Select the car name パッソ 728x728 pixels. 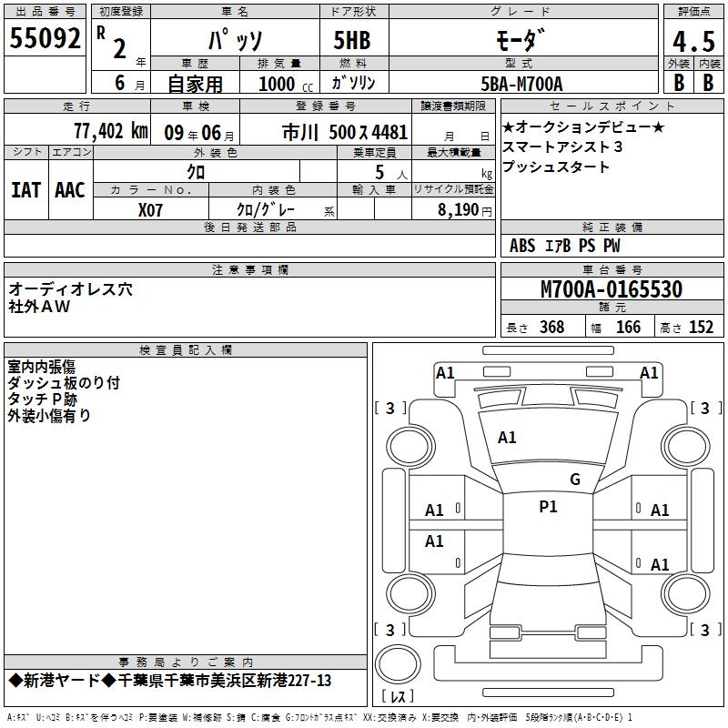point(235,40)
